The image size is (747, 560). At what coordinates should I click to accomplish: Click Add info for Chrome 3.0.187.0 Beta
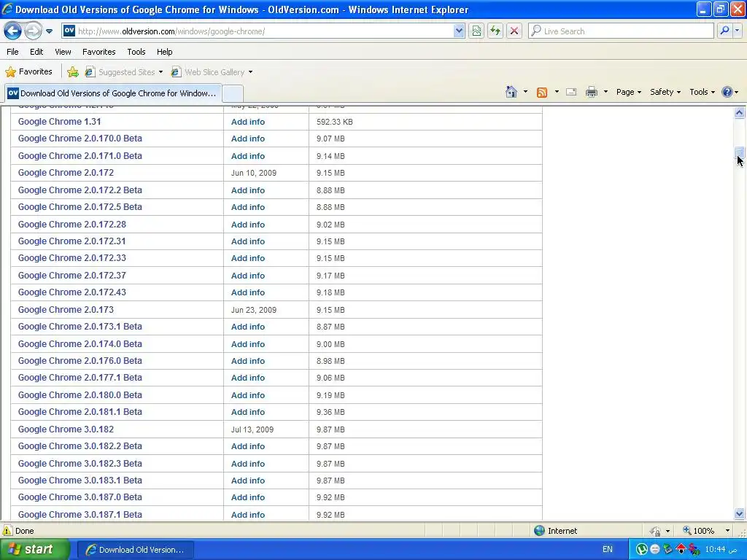click(248, 497)
